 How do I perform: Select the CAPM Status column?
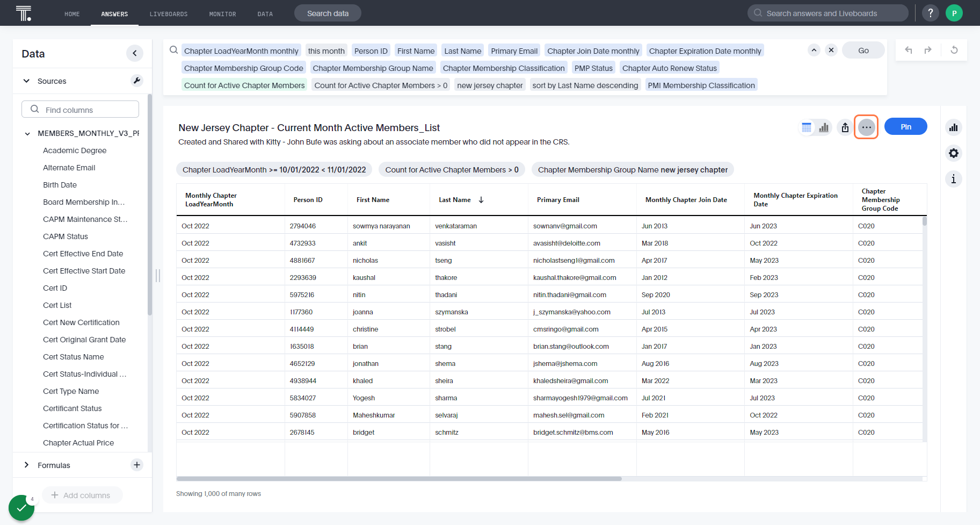pos(66,236)
